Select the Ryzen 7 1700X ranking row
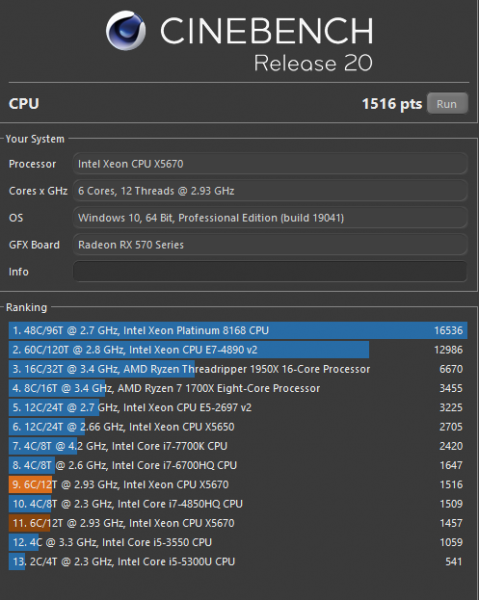This screenshot has width=479, height=600. [238, 388]
